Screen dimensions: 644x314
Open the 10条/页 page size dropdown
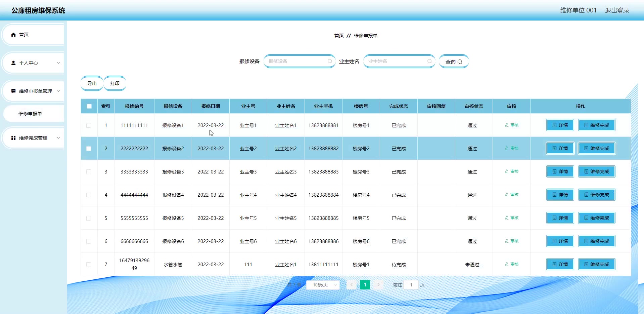tap(323, 285)
